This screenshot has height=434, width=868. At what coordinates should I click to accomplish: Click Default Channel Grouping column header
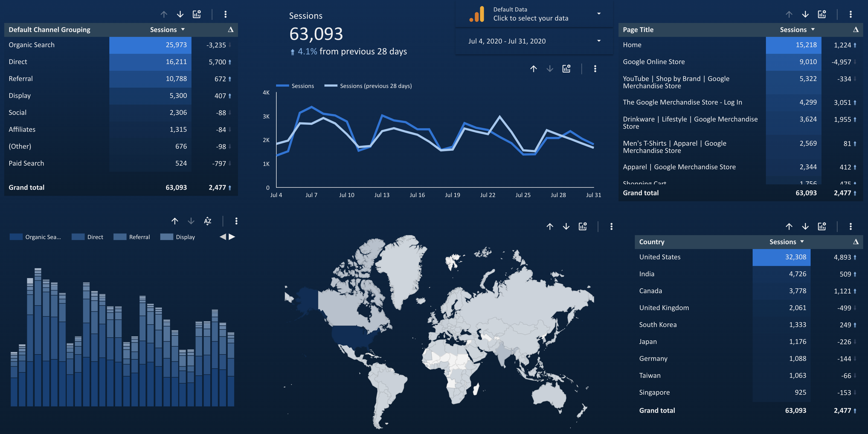coord(50,30)
